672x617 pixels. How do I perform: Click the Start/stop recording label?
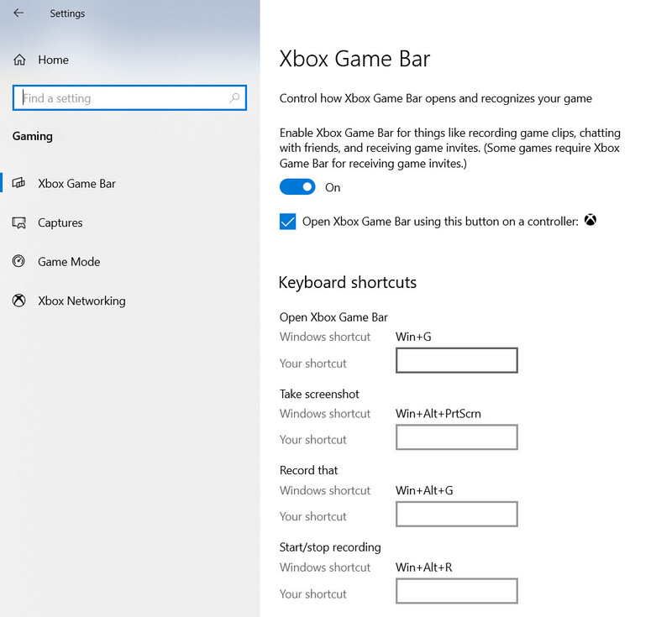coord(330,547)
